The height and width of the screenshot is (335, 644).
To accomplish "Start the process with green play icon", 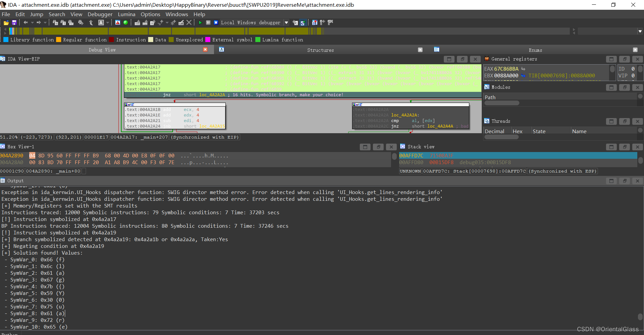I will point(200,23).
